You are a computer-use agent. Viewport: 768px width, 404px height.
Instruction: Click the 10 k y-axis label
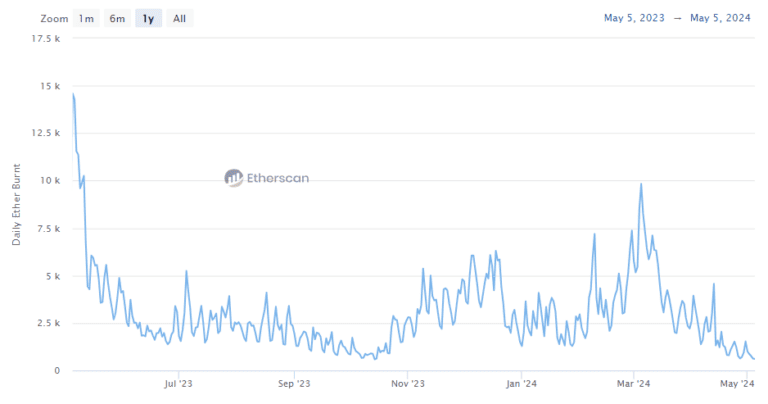pyautogui.click(x=49, y=181)
